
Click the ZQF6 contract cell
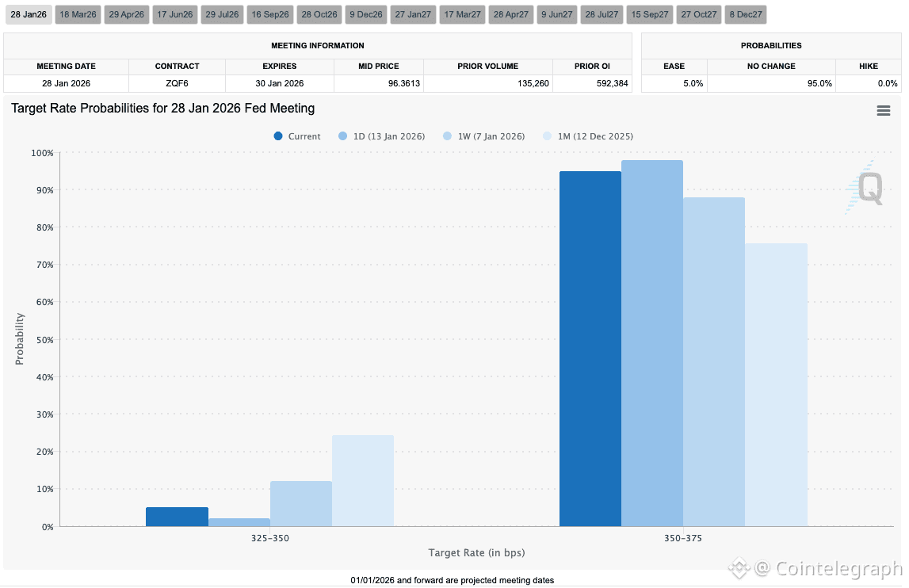tap(177, 83)
